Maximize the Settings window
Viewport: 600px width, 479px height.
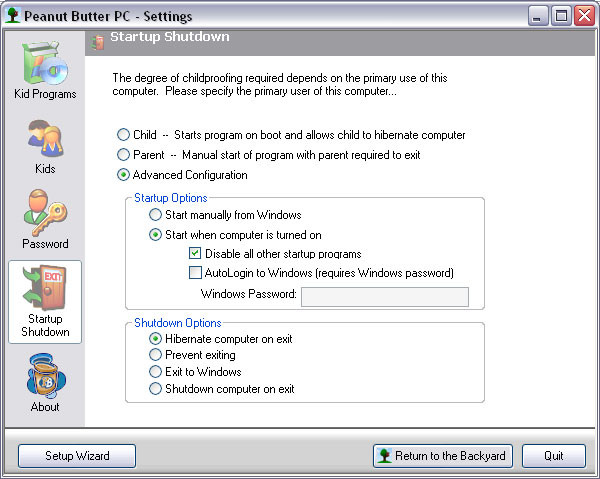pyautogui.click(x=561, y=16)
